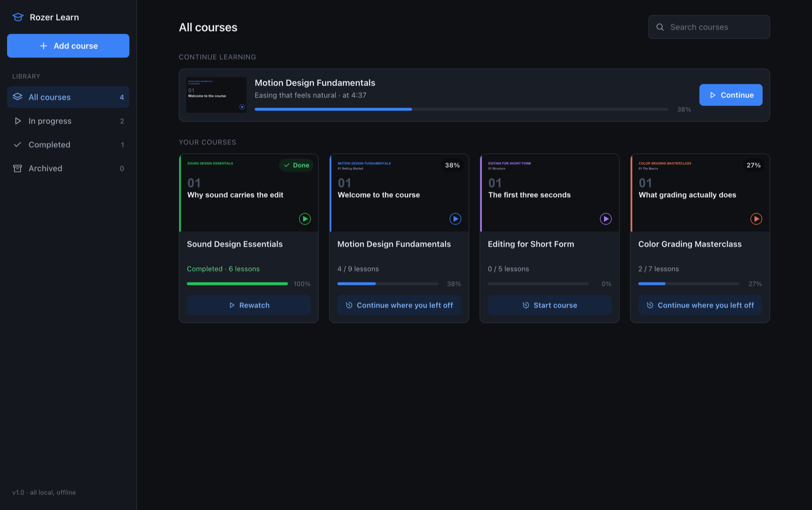
Task: Click the Add course button
Action: pyautogui.click(x=68, y=46)
